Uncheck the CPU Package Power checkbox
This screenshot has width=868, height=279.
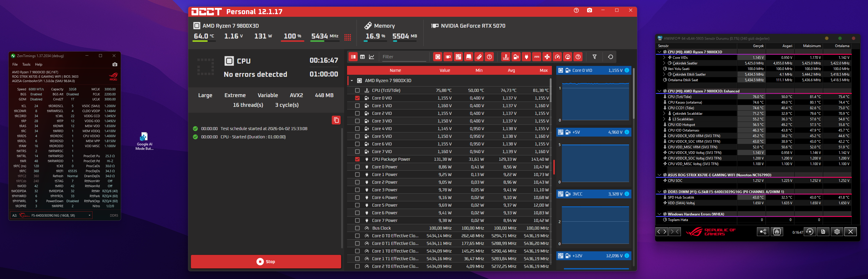(357, 159)
